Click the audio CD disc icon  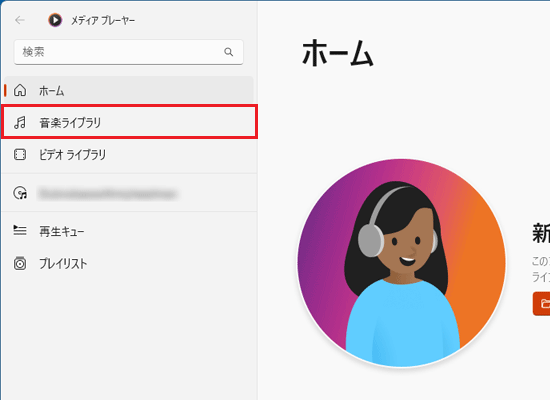(20, 193)
